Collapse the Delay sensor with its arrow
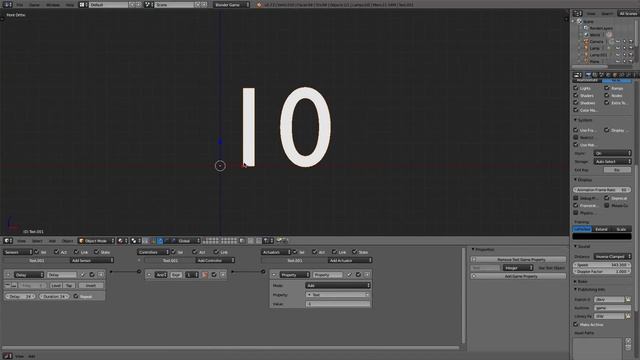Viewport: 640px width, 360px height. click(x=8, y=275)
